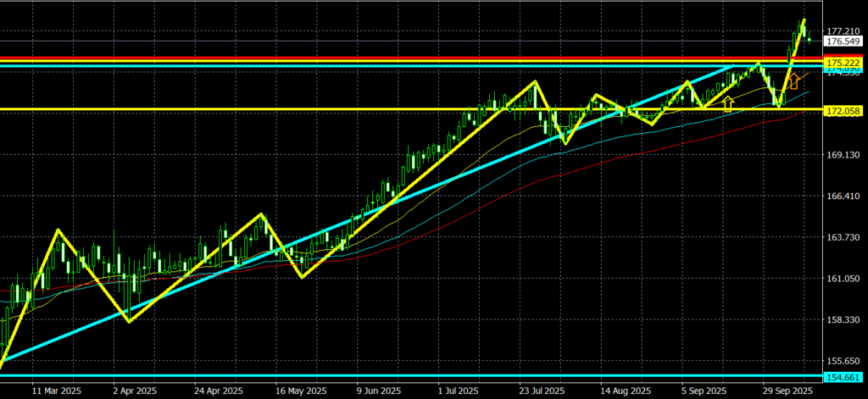Image resolution: width=868 pixels, height=399 pixels.
Task: Select the 161.050 price axis label
Action: [843, 279]
